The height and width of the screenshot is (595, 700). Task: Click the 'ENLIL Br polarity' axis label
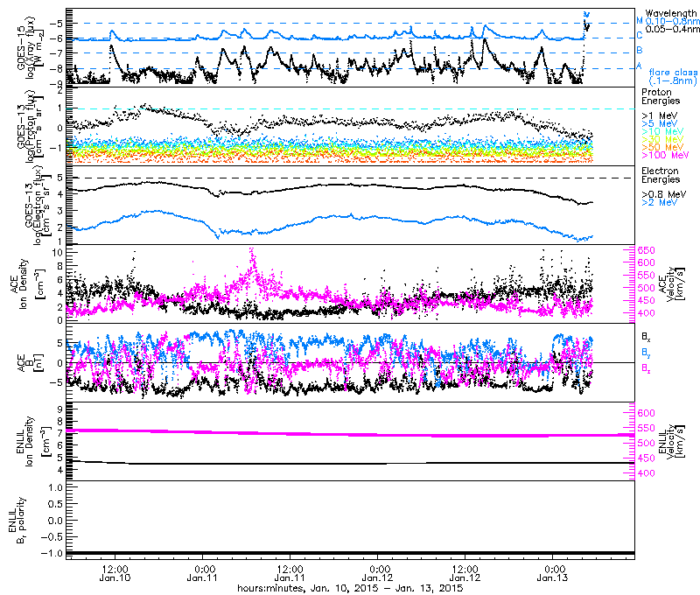coord(17,520)
